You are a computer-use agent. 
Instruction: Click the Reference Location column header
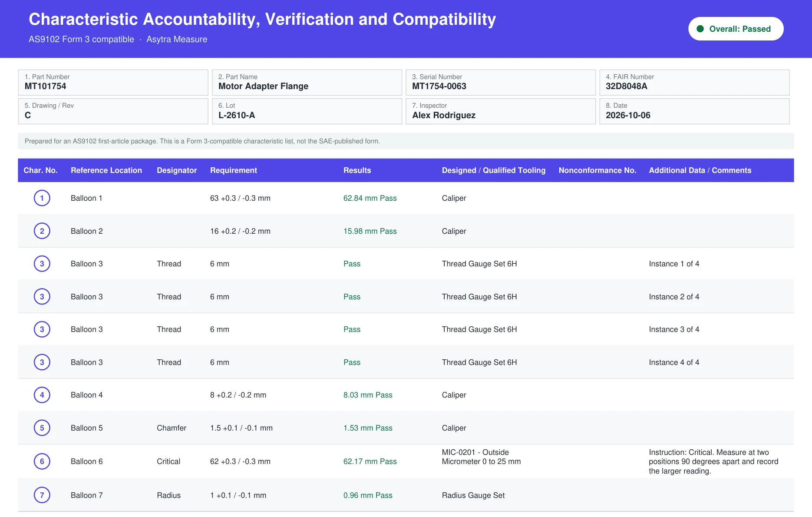point(106,170)
